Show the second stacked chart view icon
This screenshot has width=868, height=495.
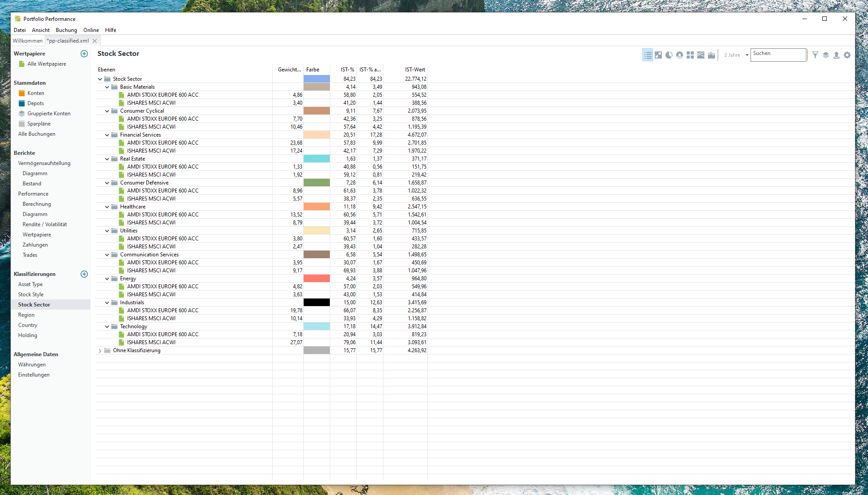[712, 55]
